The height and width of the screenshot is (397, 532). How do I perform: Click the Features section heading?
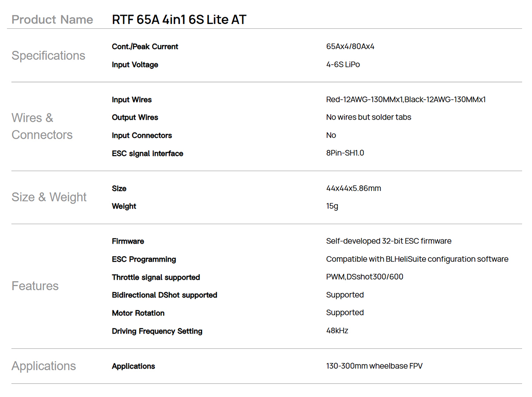click(35, 286)
